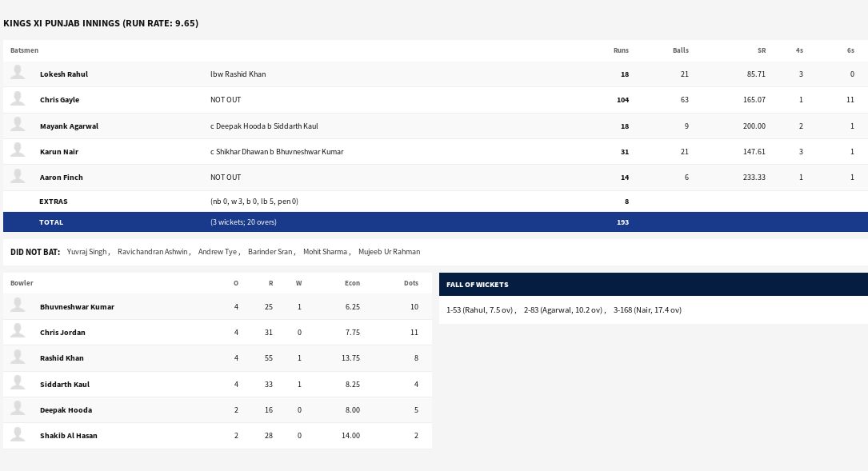Image resolution: width=868 pixels, height=471 pixels.
Task: Click the Bowler column header
Action: click(22, 283)
